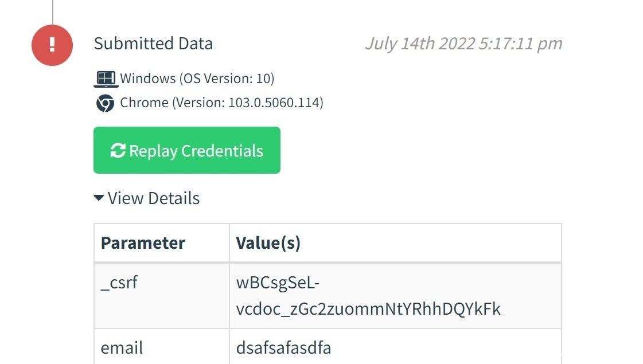Click the OS Version: 10 parenthetical
This screenshot has height=364, width=643.
pyautogui.click(x=227, y=79)
